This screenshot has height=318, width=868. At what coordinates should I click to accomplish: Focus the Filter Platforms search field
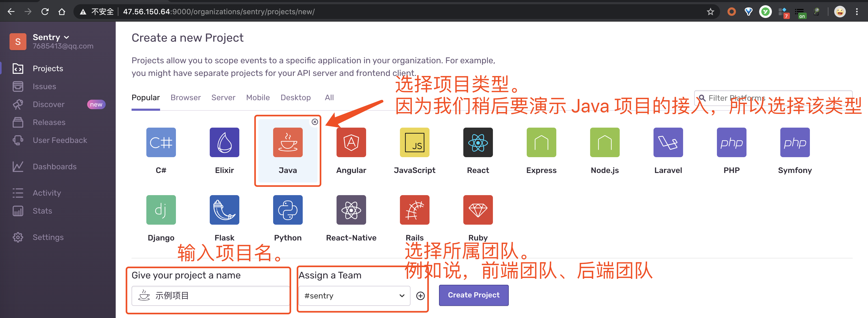click(773, 98)
